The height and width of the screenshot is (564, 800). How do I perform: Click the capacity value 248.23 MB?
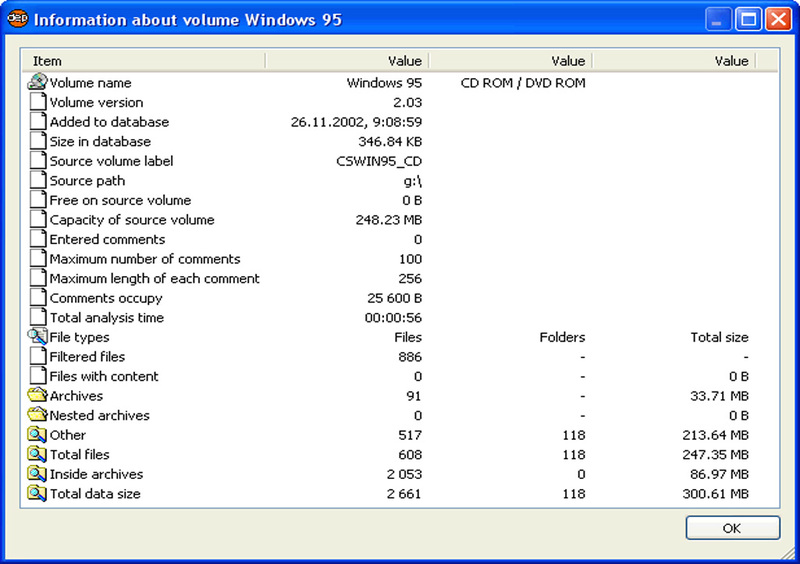point(389,219)
